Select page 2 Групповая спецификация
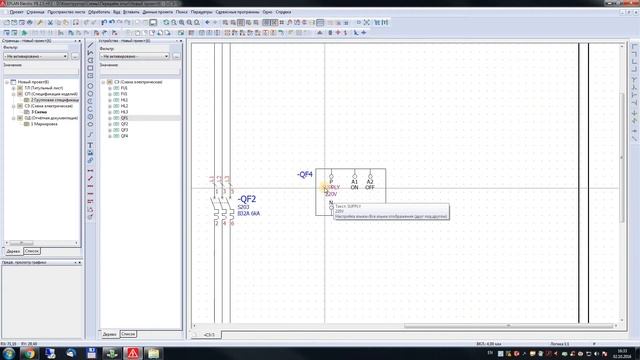 coord(55,100)
